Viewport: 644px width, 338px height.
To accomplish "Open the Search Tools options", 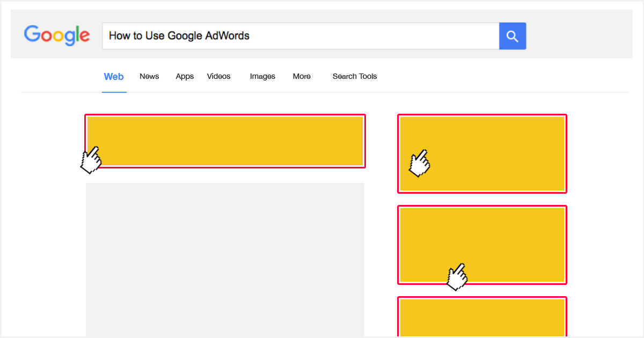I will pos(355,76).
